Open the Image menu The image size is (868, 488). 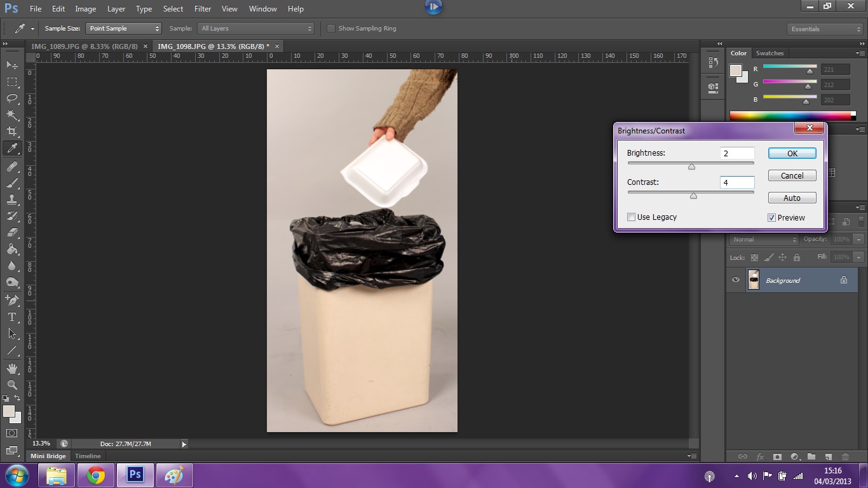click(86, 9)
